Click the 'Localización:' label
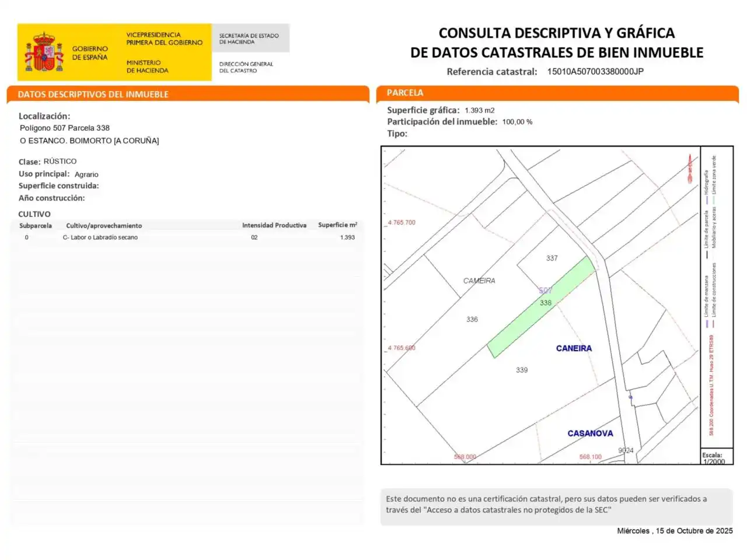Screen dimensions: 747x560 click(44, 116)
